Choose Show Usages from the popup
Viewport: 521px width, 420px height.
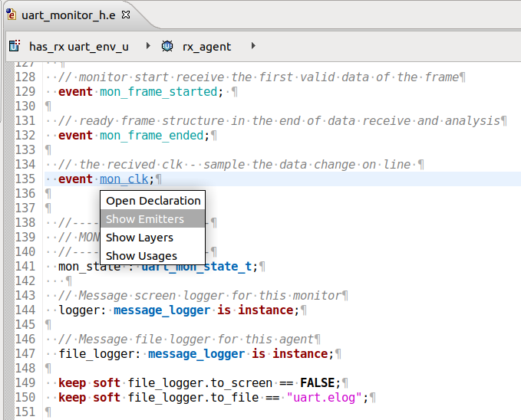[x=153, y=256]
